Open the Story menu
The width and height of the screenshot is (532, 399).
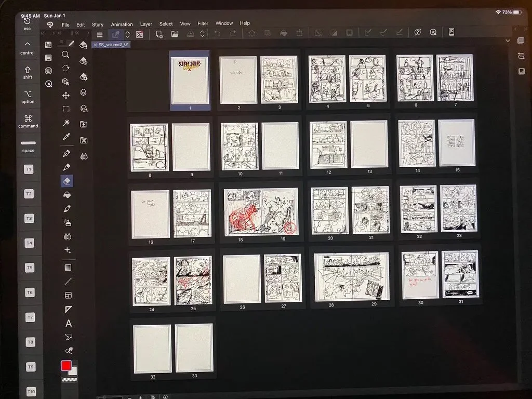[x=98, y=24]
